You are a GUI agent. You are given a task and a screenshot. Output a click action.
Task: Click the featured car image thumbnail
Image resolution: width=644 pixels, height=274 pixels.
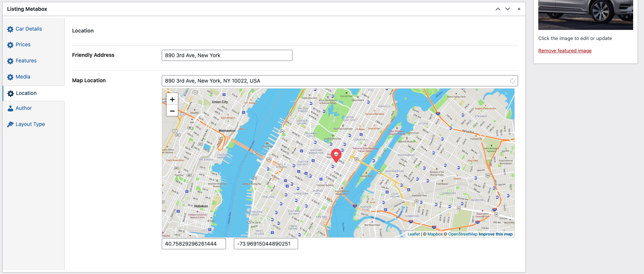coord(585,15)
